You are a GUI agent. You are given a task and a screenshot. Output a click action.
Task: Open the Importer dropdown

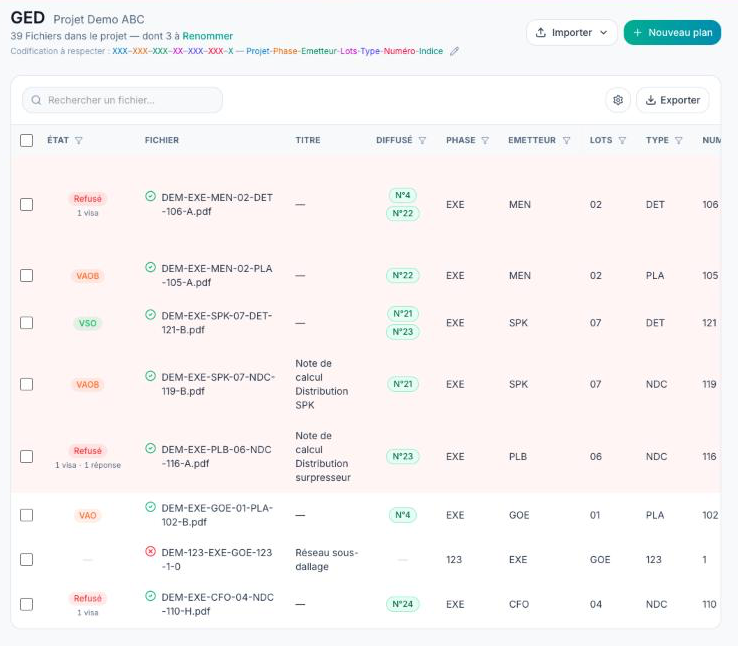(x=571, y=32)
